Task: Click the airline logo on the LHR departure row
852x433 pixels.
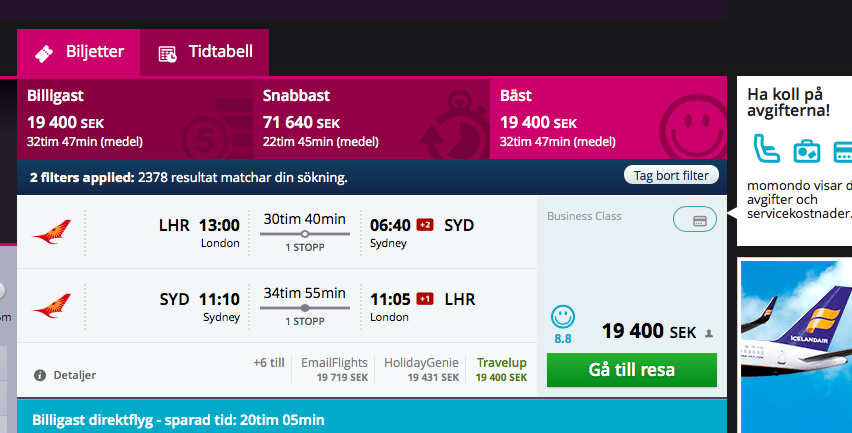Action: pos(51,234)
